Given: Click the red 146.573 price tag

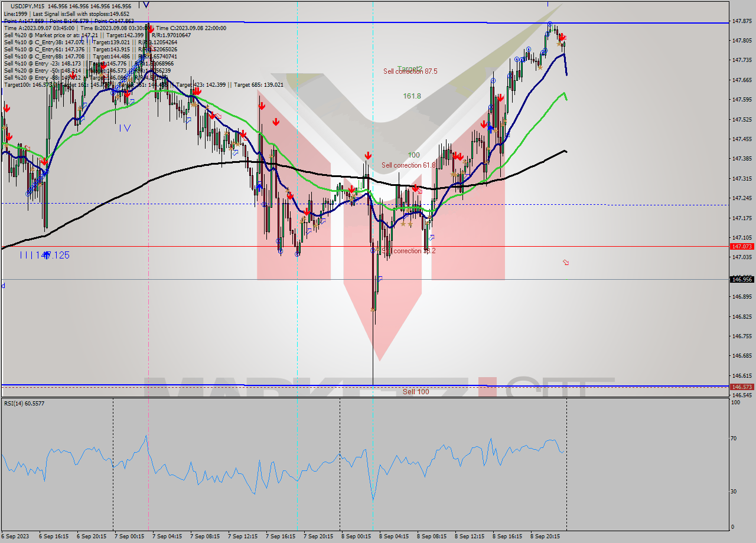Looking at the screenshot, I should pyautogui.click(x=742, y=387).
